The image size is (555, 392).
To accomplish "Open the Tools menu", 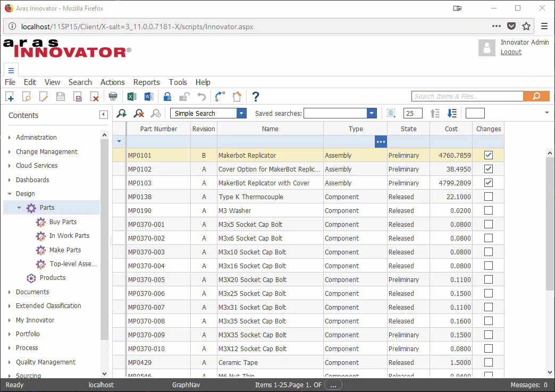I will (x=178, y=82).
